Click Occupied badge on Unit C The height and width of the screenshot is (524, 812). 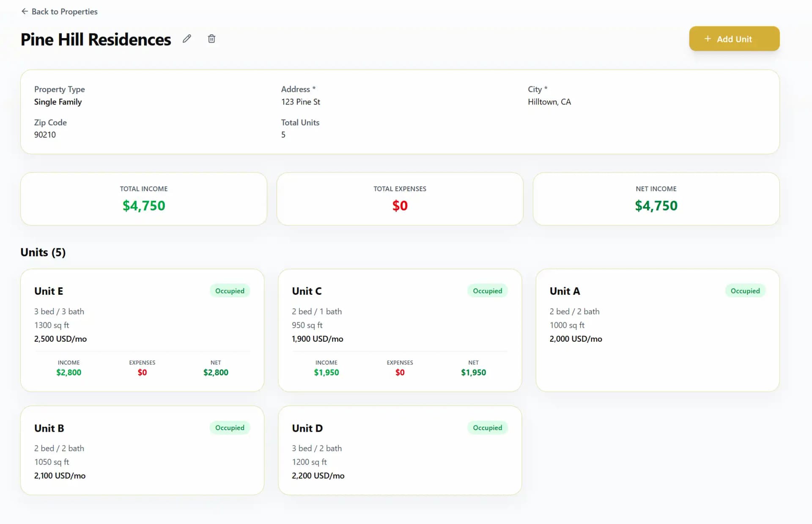(487, 291)
